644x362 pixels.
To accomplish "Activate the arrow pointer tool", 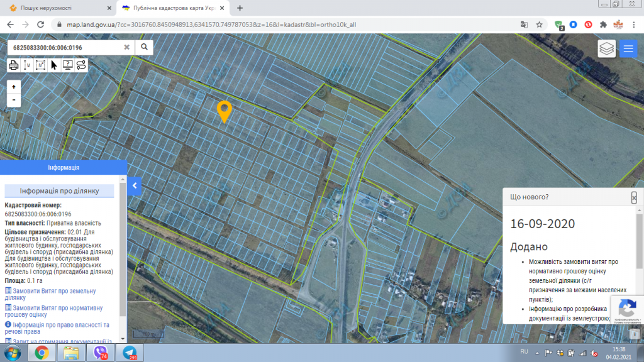I will (x=54, y=65).
